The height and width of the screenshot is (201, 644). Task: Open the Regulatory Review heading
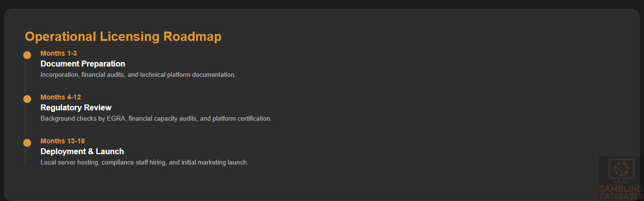coord(76,107)
